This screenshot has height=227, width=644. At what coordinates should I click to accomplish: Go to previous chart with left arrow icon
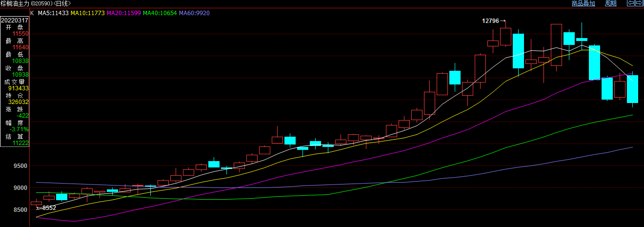[631, 3]
